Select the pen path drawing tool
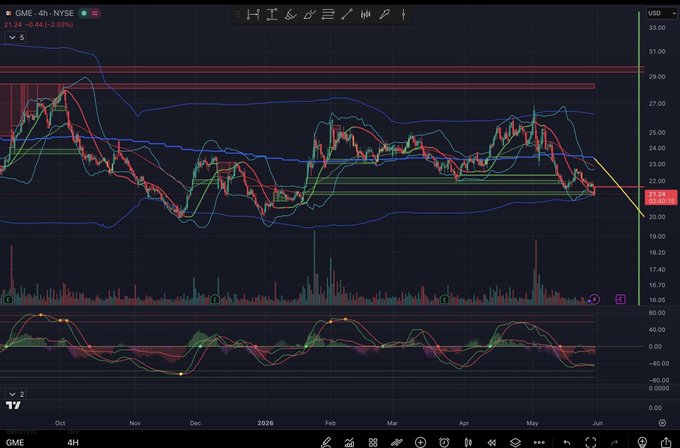Viewport: 680px width, 448px height. (309, 15)
